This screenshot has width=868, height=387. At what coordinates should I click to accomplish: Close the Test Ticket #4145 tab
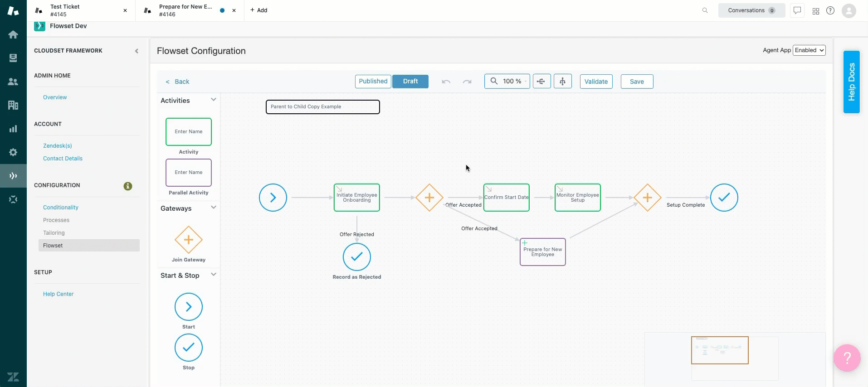[125, 10]
